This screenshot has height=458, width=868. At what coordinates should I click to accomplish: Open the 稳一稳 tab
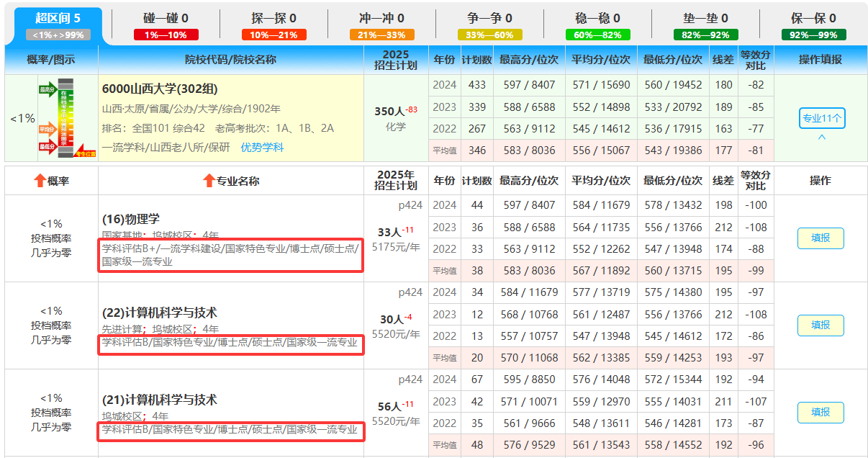(597, 18)
